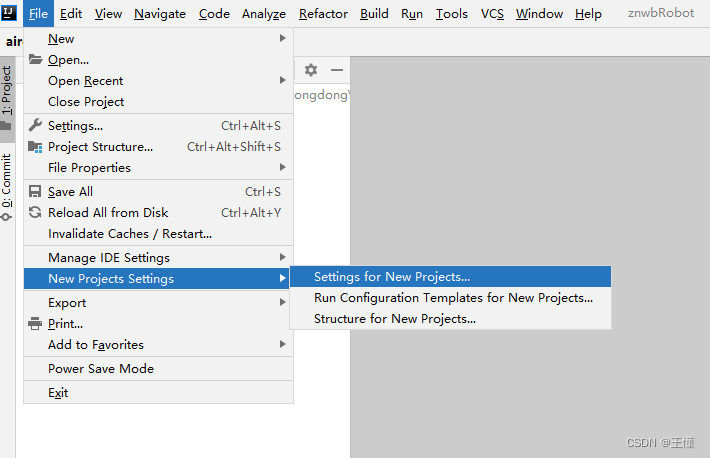
Task: Toggle Power Save Mode
Action: [x=158, y=368]
